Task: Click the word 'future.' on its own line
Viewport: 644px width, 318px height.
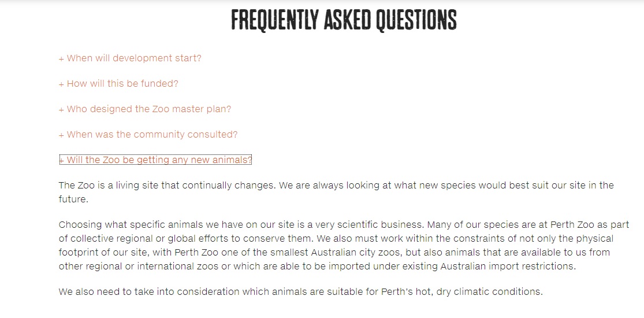Action: (73, 199)
